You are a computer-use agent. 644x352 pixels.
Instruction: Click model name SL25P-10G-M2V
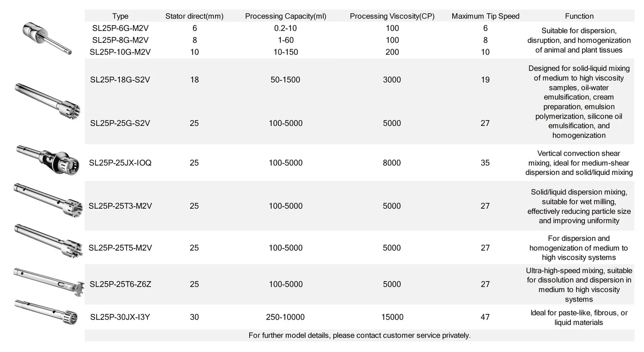click(120, 52)
